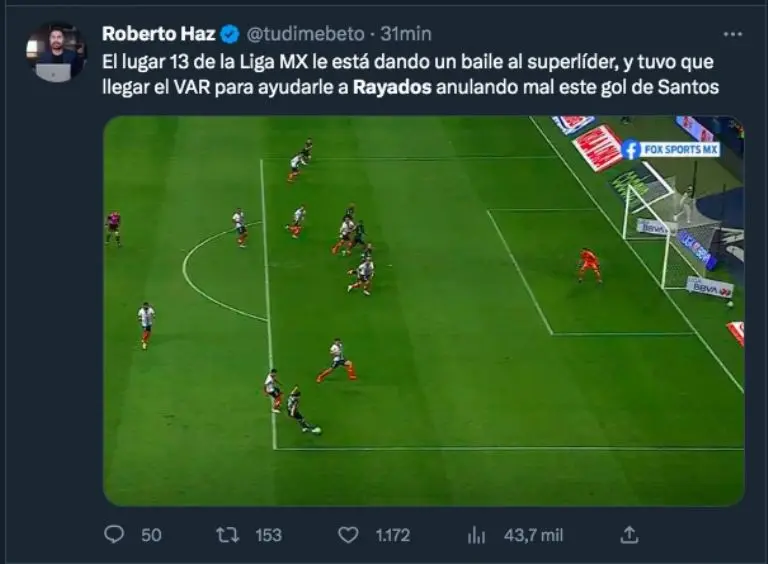Screen dimensions: 768x564
Task: Click the tweet text about Liga MX
Action: (x=410, y=74)
